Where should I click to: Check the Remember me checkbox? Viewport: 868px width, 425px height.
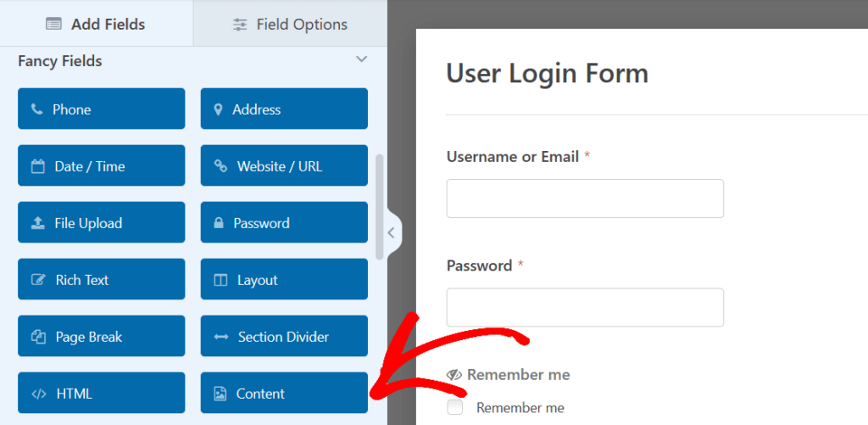click(455, 408)
